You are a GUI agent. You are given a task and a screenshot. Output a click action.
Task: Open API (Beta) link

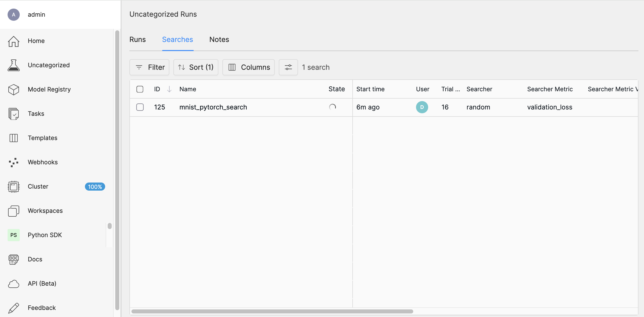point(42,284)
